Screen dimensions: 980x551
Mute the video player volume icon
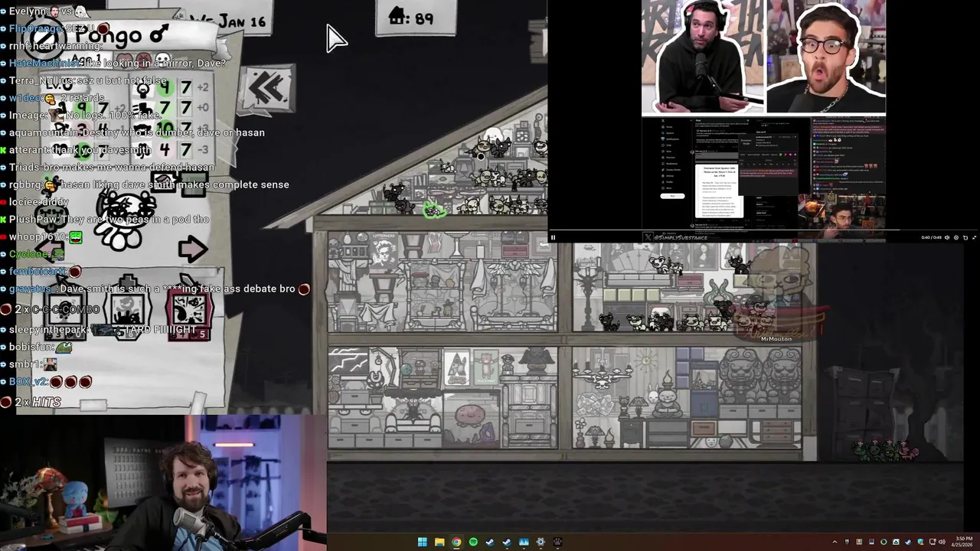(x=947, y=237)
